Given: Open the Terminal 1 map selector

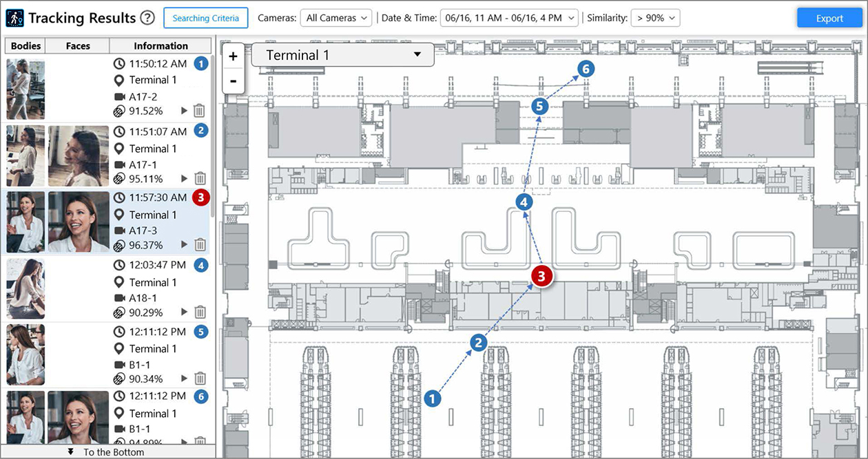Looking at the screenshot, I should click(x=342, y=54).
